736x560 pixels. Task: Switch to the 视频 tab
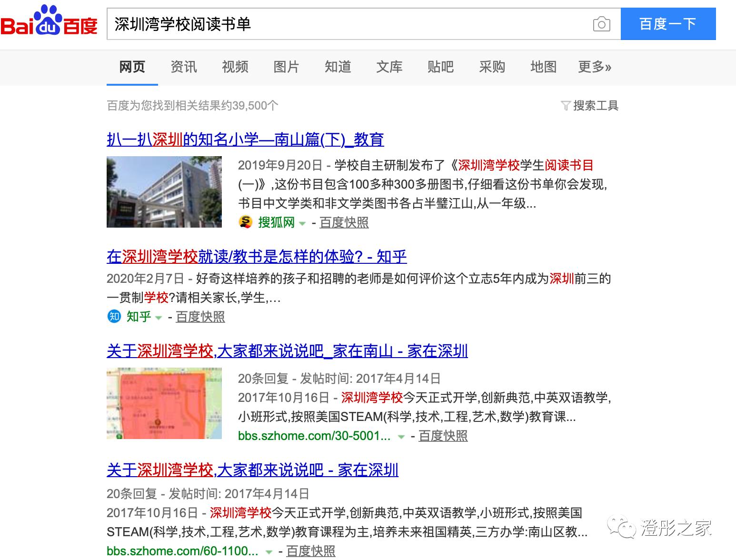pos(235,67)
